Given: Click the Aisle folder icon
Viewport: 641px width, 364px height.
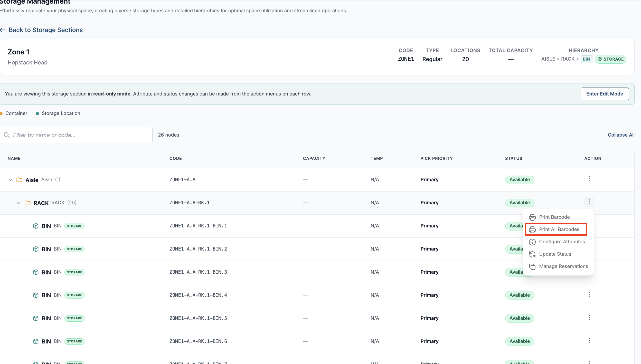Looking at the screenshot, I should (19, 180).
